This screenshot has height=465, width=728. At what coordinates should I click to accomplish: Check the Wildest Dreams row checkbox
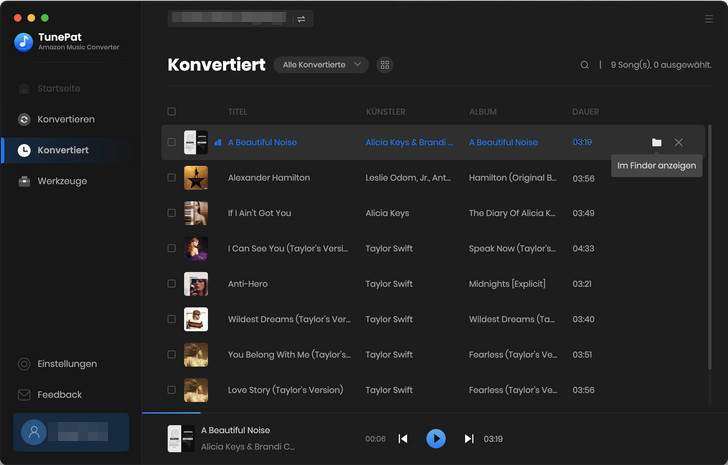pyautogui.click(x=172, y=319)
